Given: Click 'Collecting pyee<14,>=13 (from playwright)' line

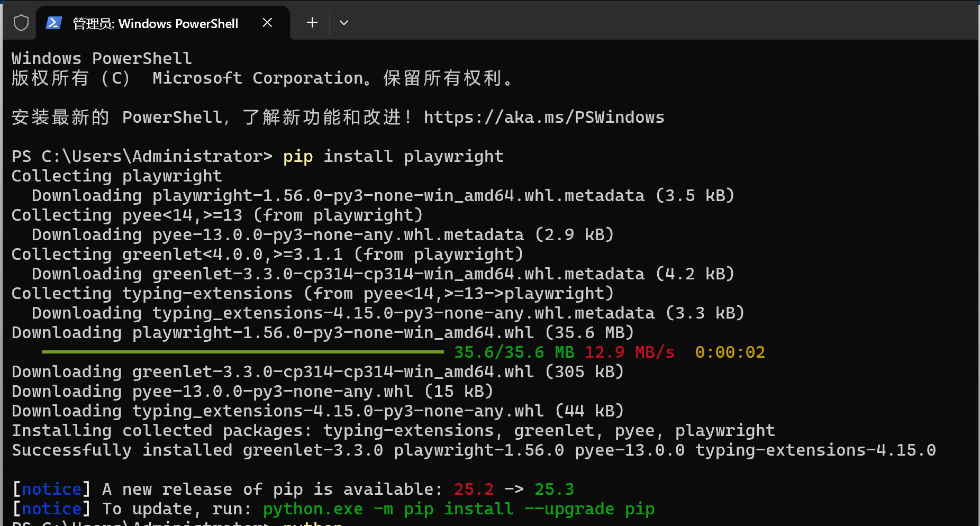Looking at the screenshot, I should click(x=217, y=215).
